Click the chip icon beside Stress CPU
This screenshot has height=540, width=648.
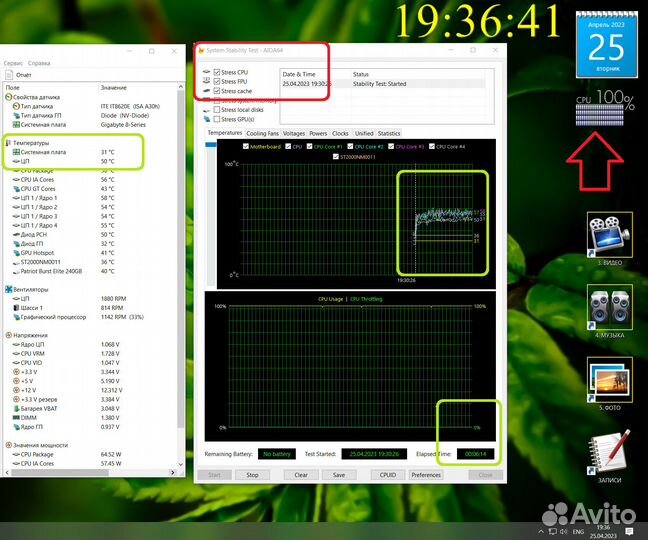point(207,72)
